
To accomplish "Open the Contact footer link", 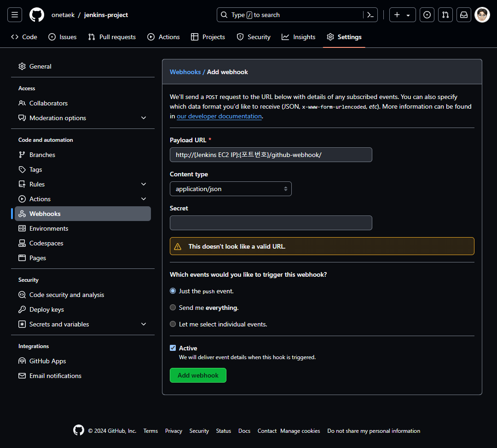I will 267,431.
